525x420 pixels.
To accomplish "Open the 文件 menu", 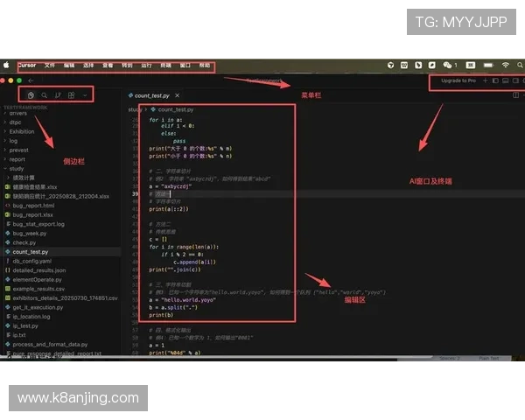I will (x=50, y=65).
